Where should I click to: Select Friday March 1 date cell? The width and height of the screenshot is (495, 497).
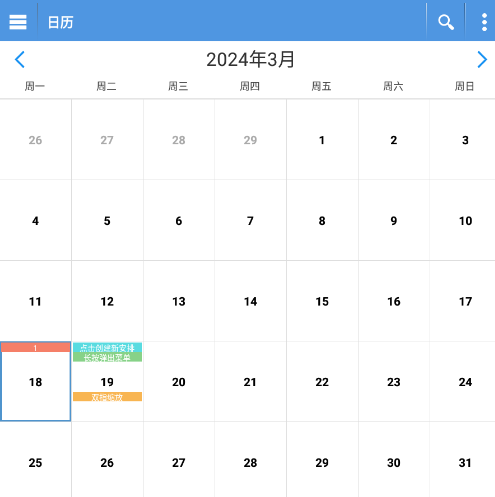click(x=322, y=140)
